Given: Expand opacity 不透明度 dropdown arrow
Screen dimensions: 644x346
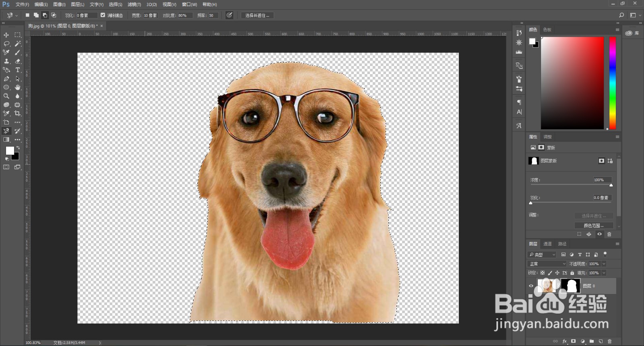Looking at the screenshot, I should point(604,264).
